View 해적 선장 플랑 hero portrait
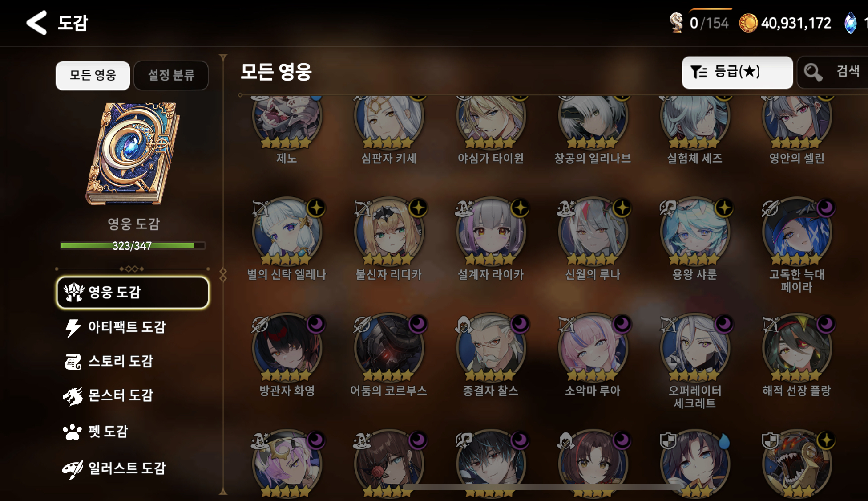 coord(797,348)
